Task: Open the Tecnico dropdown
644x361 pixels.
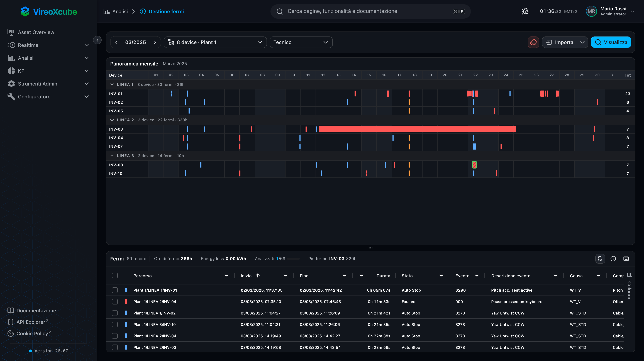Action: [301, 42]
